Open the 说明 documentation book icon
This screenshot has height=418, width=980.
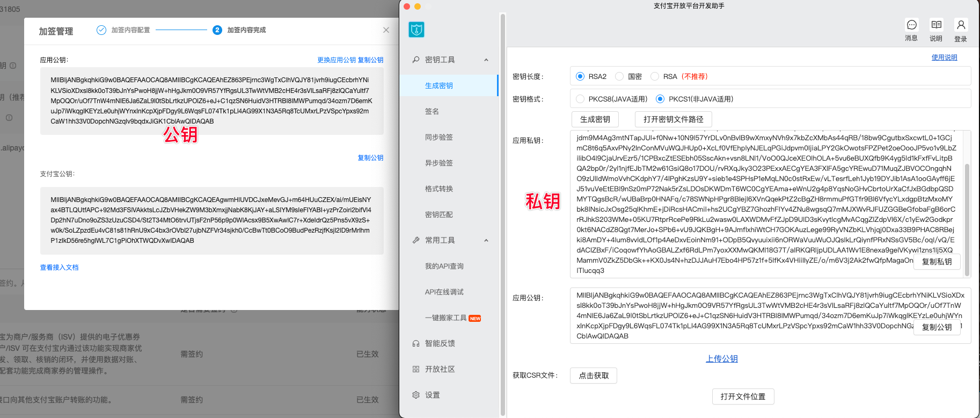click(936, 25)
